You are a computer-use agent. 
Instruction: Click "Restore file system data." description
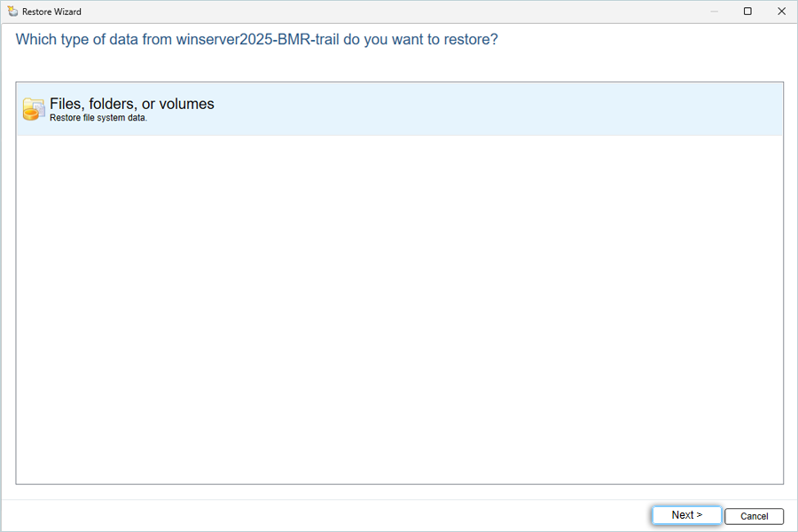pyautogui.click(x=98, y=118)
